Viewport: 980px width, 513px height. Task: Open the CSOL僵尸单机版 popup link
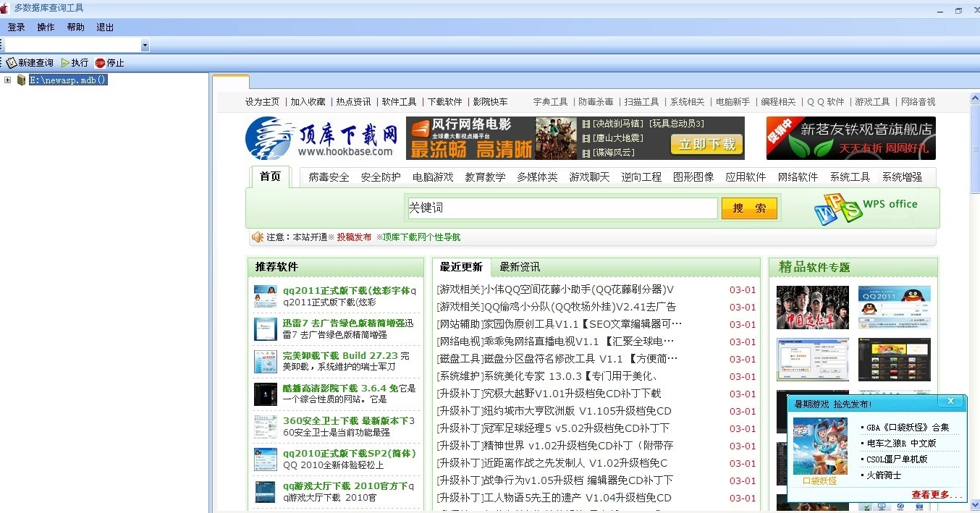tap(897, 459)
